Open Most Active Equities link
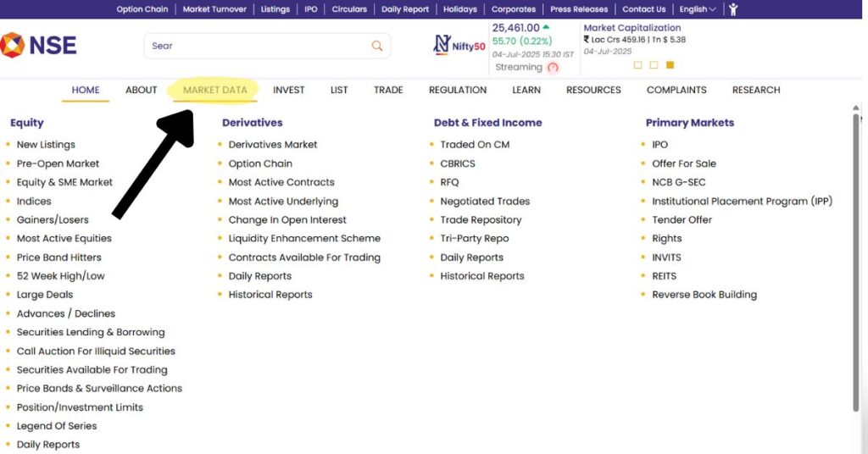 [64, 238]
